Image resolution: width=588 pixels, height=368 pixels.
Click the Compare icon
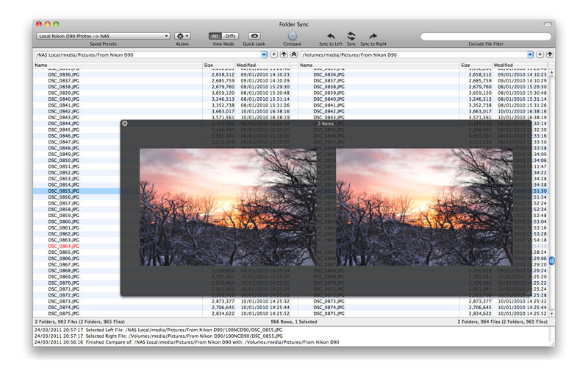tap(293, 36)
